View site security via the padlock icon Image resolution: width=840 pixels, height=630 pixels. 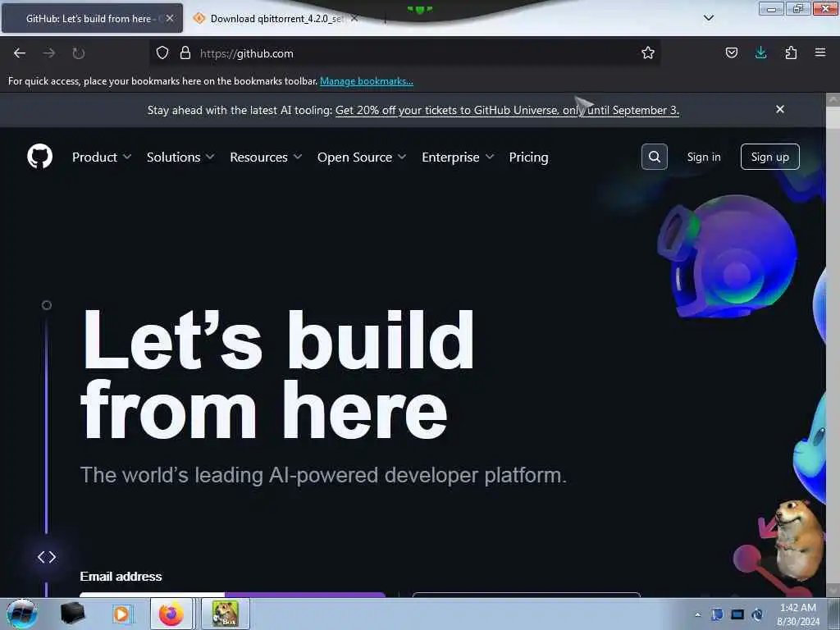coord(185,53)
